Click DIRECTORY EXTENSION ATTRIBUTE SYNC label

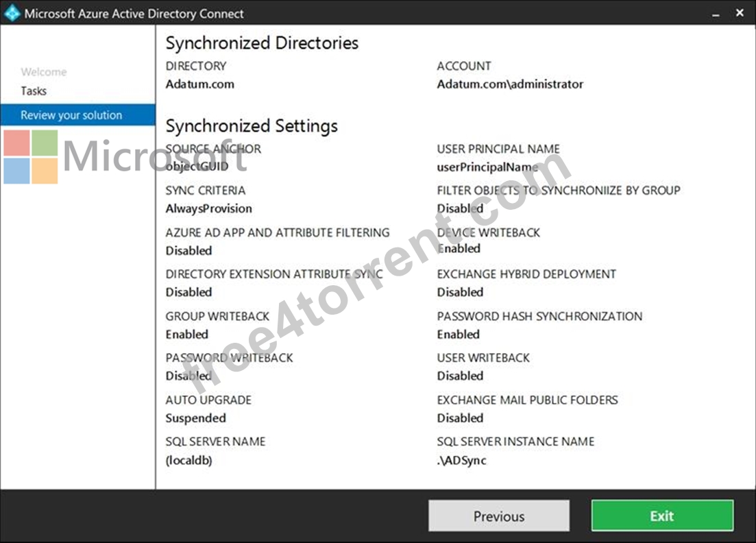[x=274, y=274]
